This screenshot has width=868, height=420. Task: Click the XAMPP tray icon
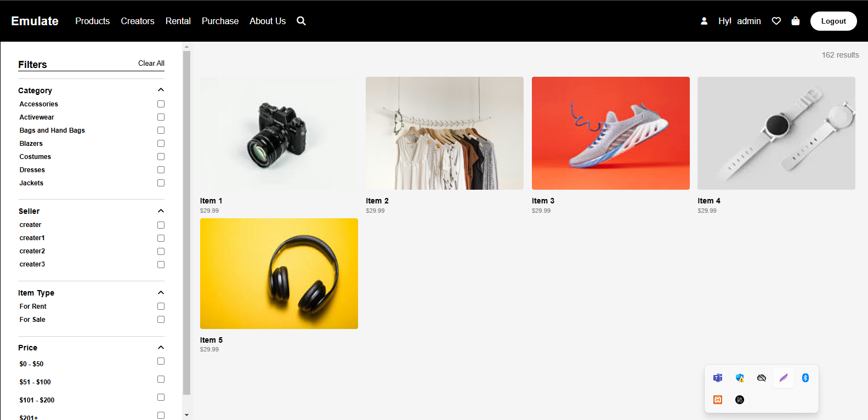coord(717,400)
